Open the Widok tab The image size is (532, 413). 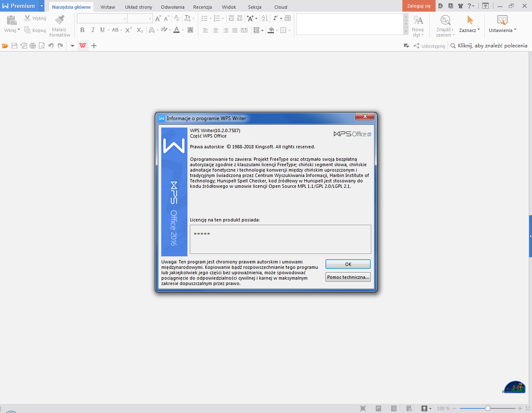tap(229, 7)
